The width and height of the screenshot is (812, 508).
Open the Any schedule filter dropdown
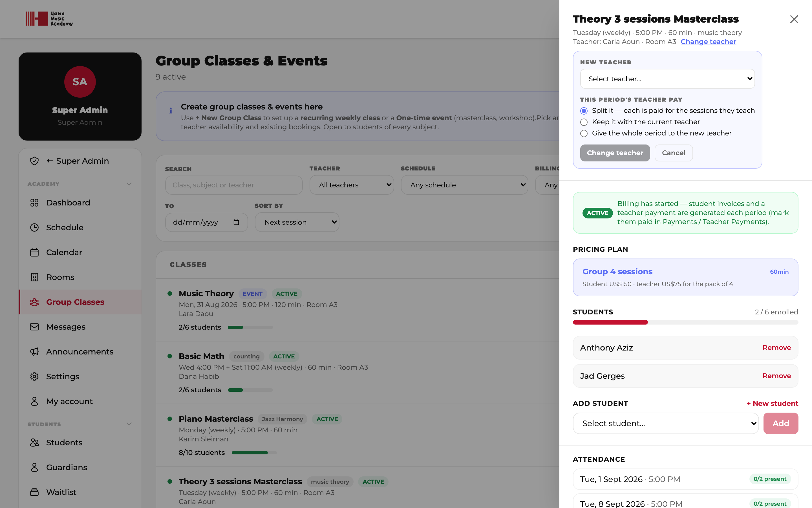[464, 185]
